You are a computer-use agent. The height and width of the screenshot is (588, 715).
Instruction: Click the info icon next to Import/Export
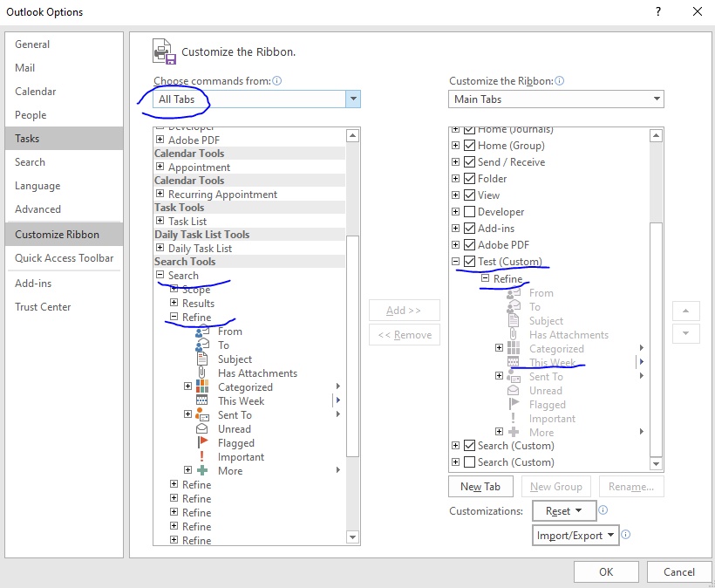(626, 534)
